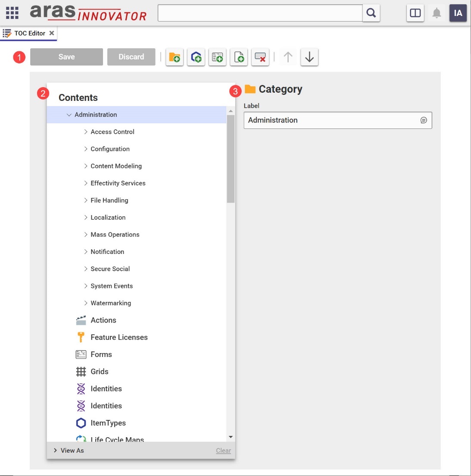Select the Feature Licenses key icon
The width and height of the screenshot is (471, 476).
(x=81, y=337)
